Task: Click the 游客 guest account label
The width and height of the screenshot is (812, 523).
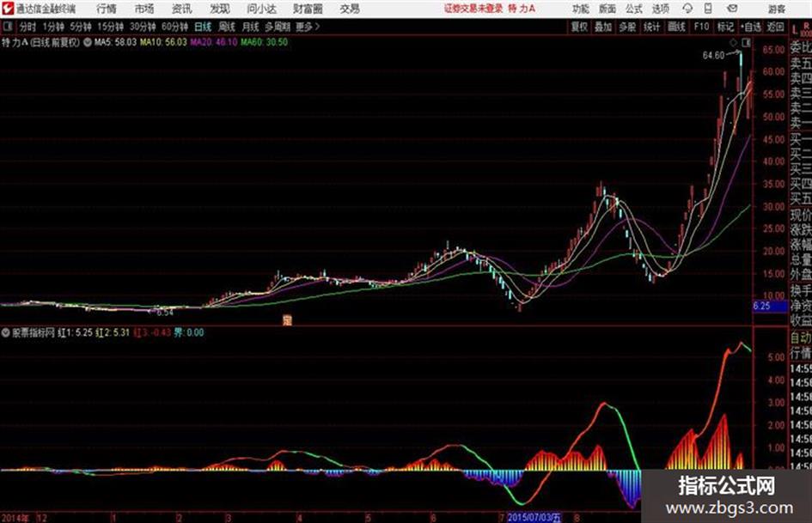Action: pos(776,9)
